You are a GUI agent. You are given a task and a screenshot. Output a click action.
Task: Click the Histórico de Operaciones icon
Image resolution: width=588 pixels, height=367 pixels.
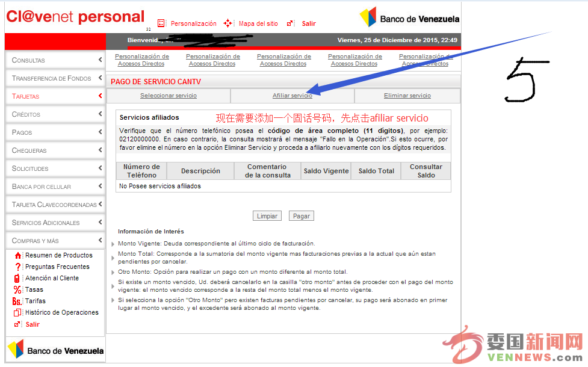click(x=17, y=313)
